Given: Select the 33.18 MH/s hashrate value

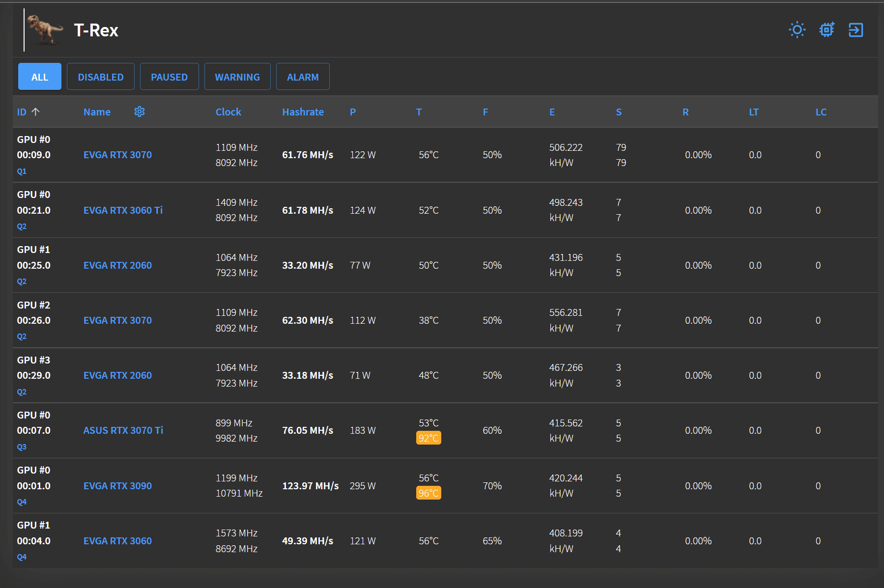Looking at the screenshot, I should 308,375.
